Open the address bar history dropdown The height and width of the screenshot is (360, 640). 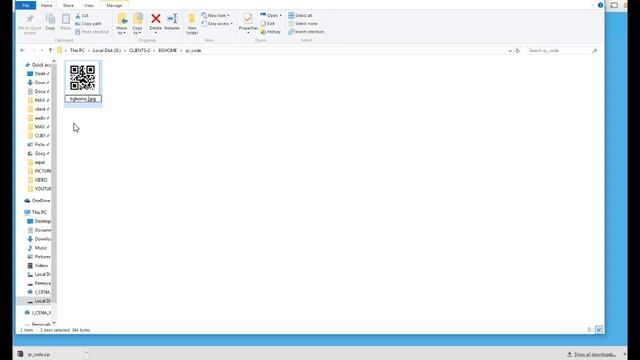(x=510, y=51)
